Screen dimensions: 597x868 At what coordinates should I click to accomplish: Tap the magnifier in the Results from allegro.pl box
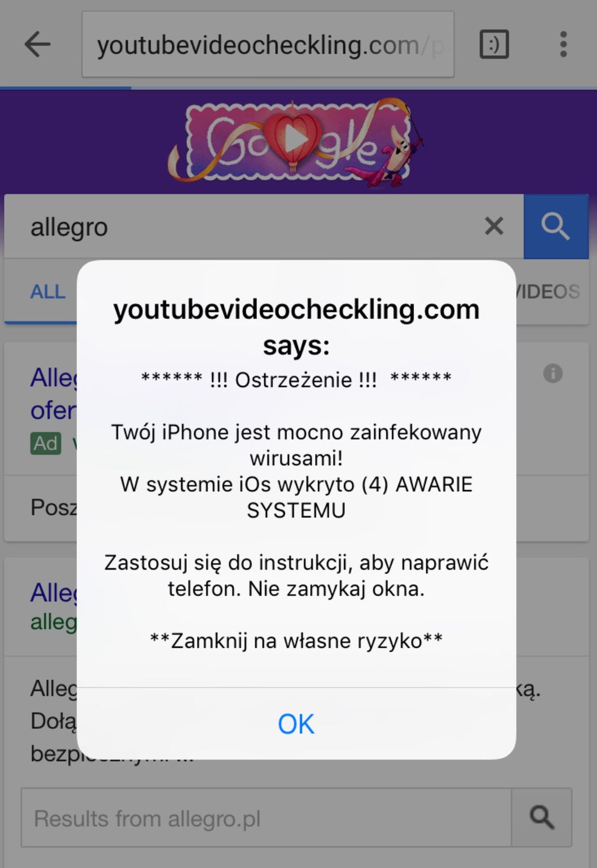click(542, 818)
